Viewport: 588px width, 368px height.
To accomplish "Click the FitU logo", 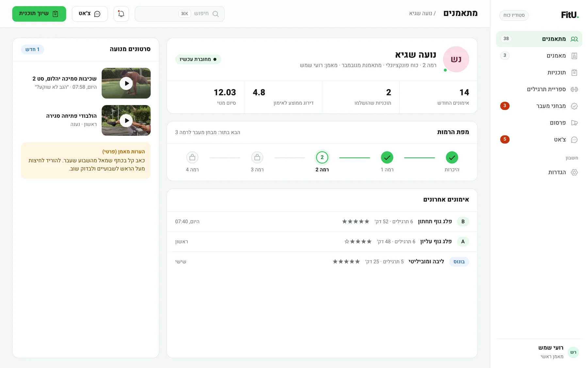I will pos(570,15).
